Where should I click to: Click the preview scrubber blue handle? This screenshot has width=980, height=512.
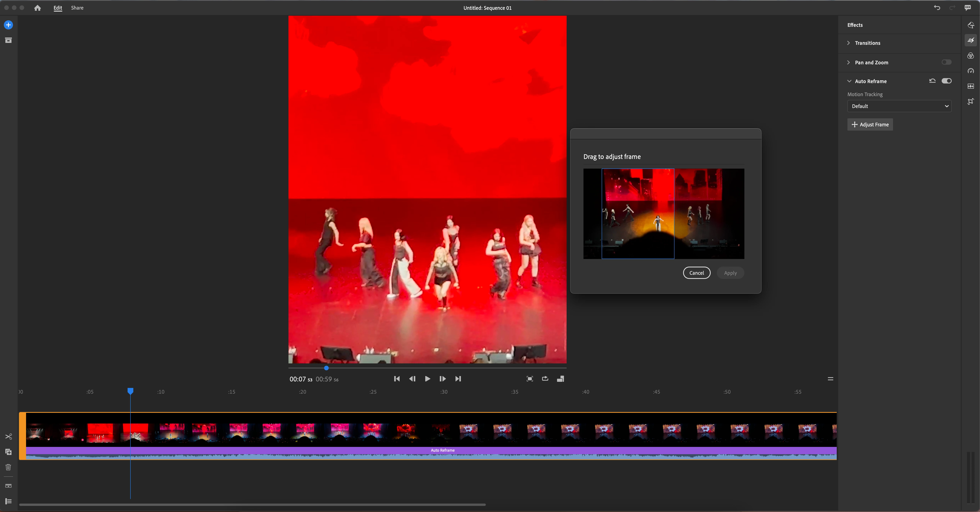pos(326,368)
